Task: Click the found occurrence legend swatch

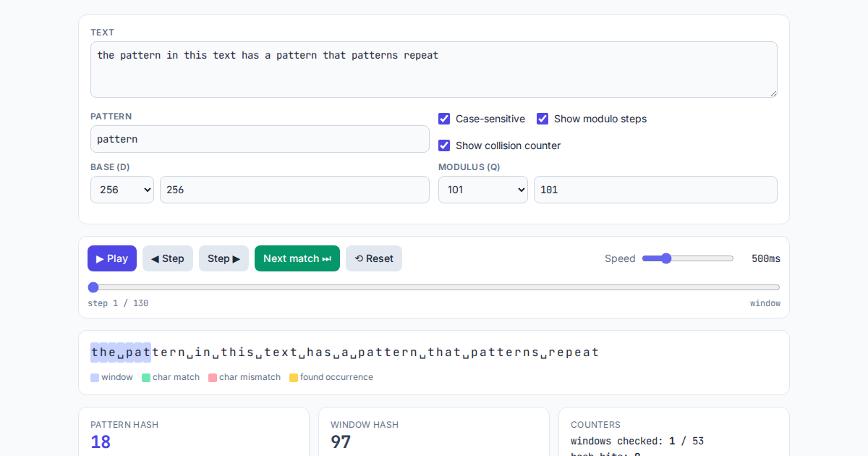Action: (294, 377)
